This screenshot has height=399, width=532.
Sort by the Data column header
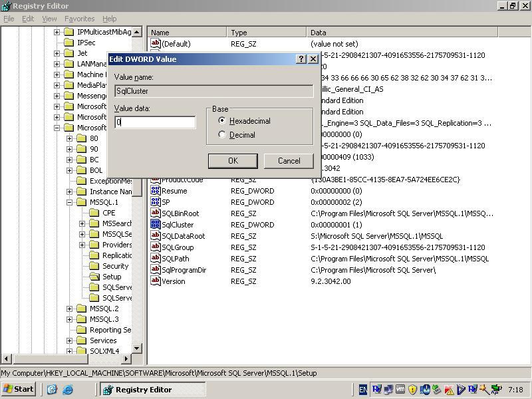tap(402, 32)
